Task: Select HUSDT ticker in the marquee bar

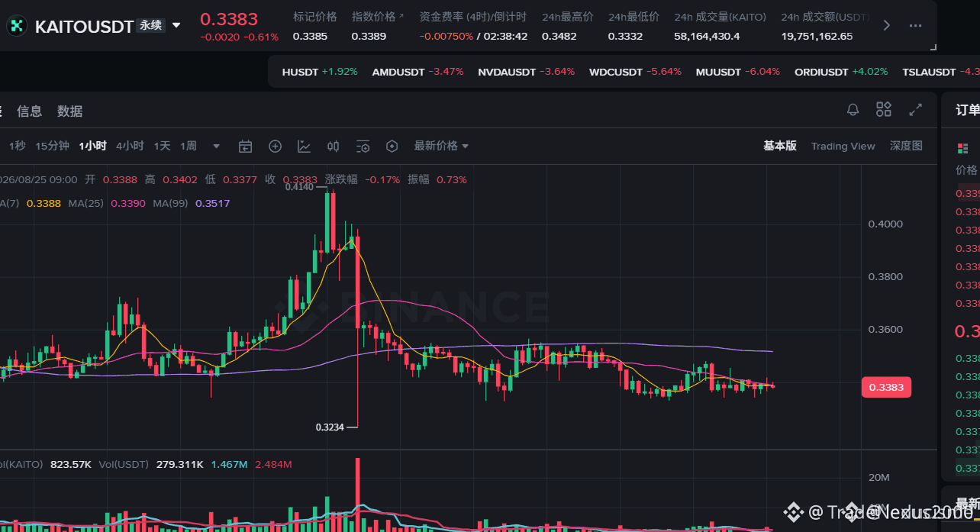Action: tap(319, 72)
